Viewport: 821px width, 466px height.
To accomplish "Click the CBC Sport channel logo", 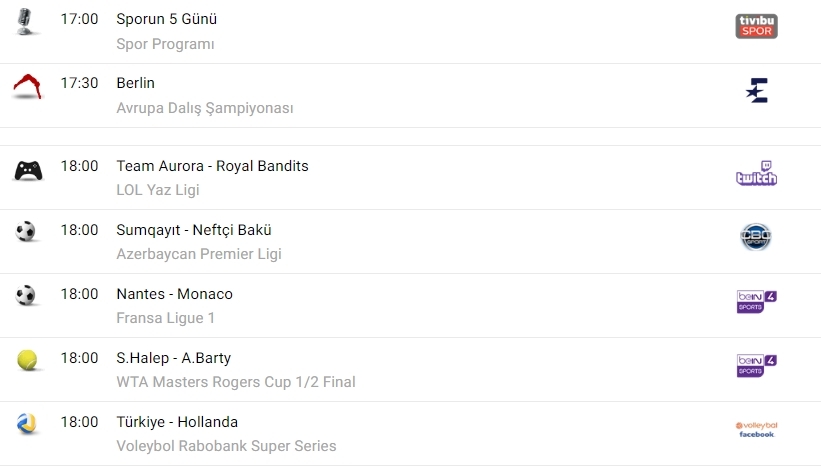I will 756,237.
